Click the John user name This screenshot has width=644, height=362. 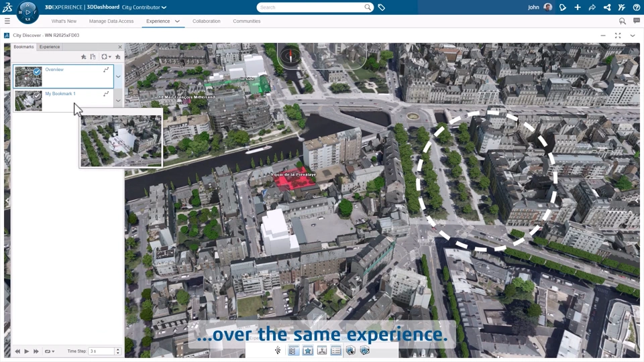[533, 7]
